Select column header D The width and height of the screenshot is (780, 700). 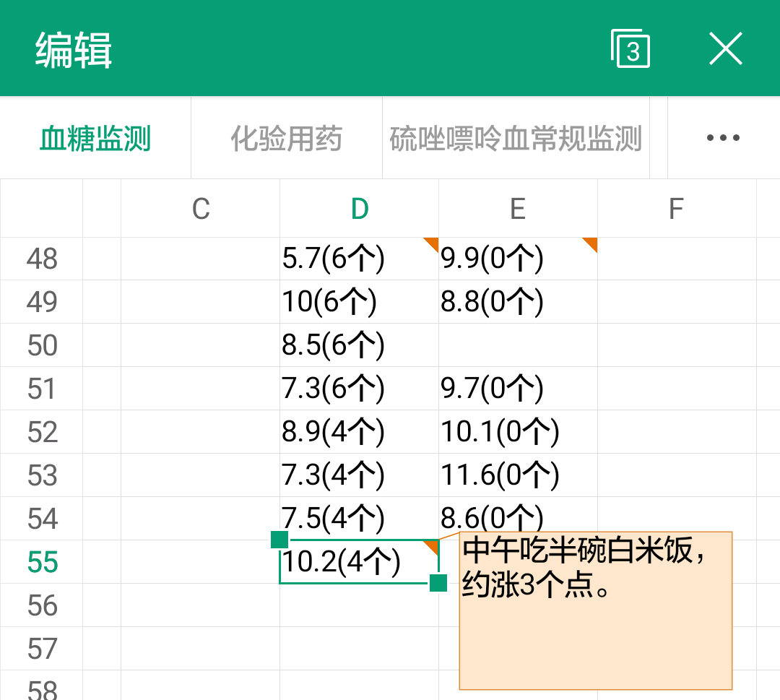pos(359,208)
